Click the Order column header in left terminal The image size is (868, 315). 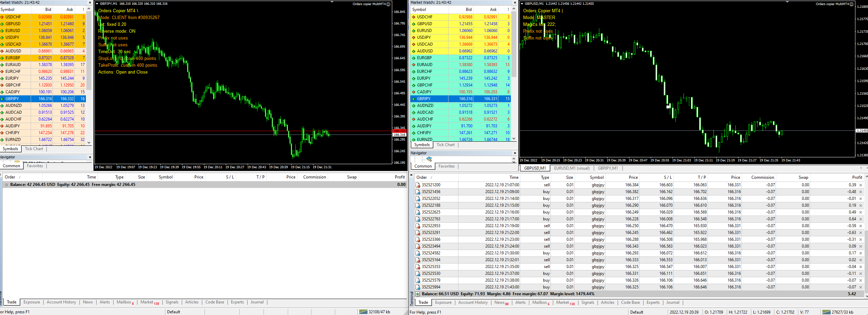pos(23,177)
